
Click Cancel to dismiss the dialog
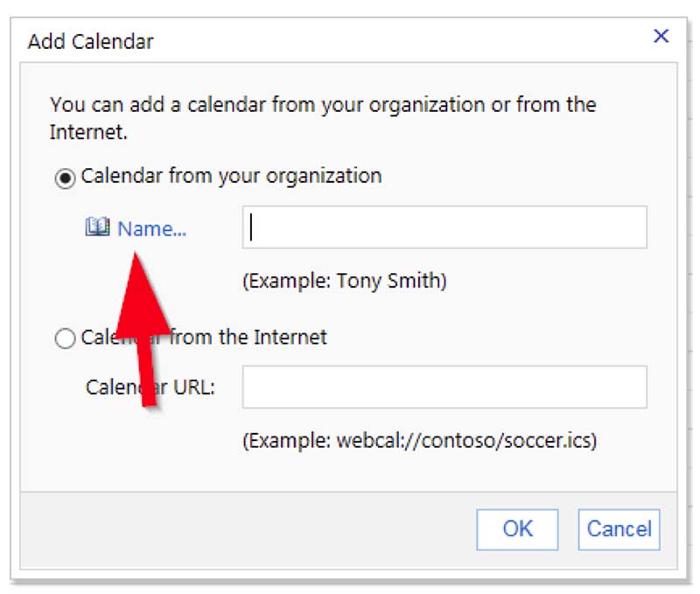[x=619, y=529]
